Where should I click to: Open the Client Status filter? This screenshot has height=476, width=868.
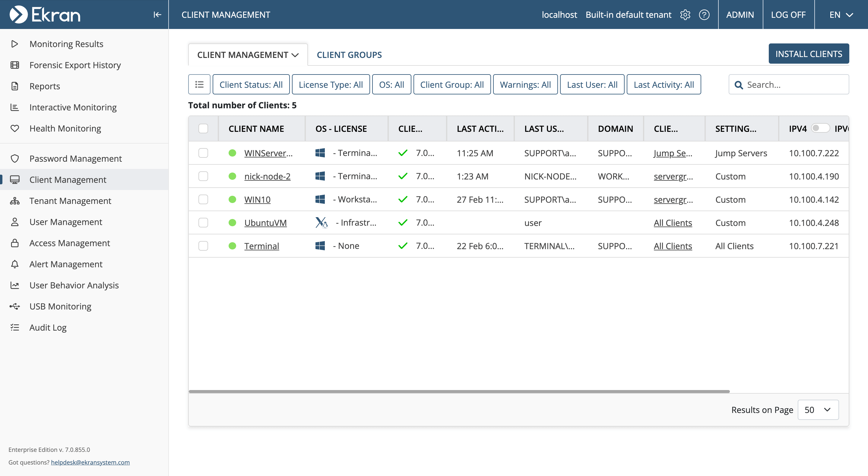[x=251, y=84]
